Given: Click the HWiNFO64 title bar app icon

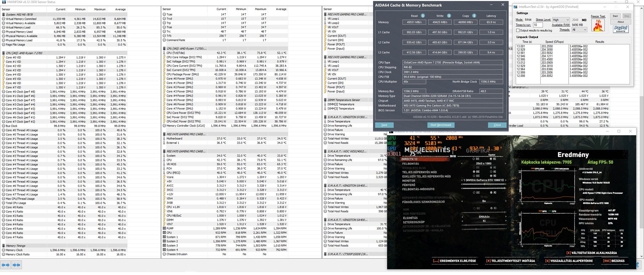Looking at the screenshot, I should tap(4, 2).
